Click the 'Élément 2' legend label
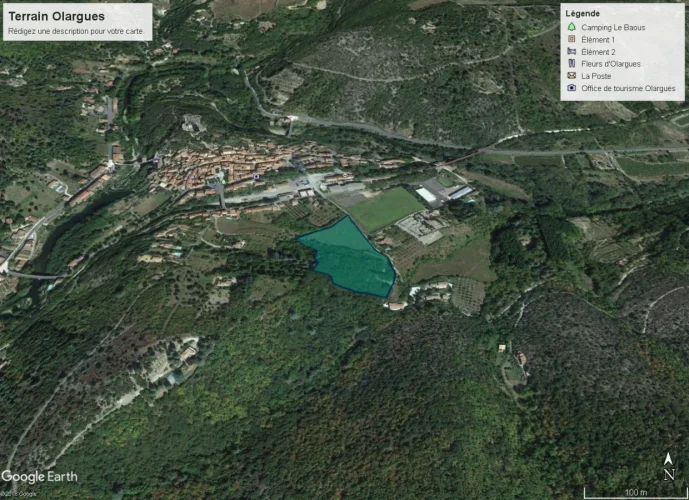The height and width of the screenshot is (500, 689). [x=598, y=51]
